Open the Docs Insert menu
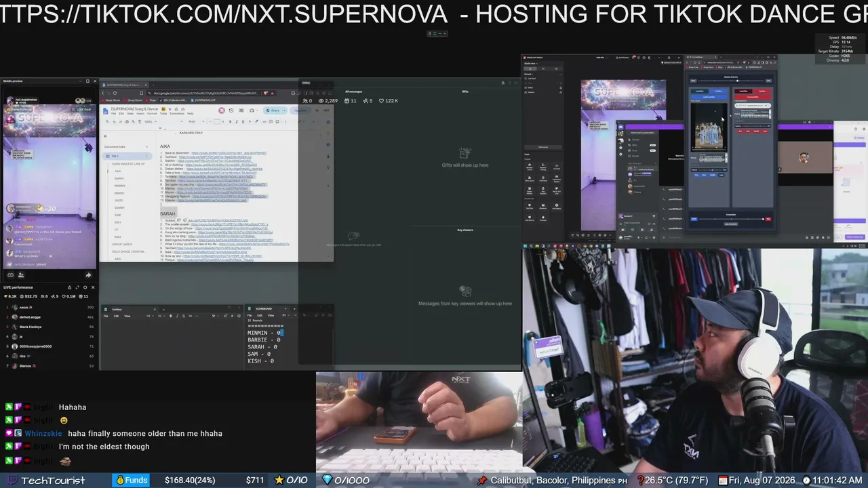 pos(140,114)
